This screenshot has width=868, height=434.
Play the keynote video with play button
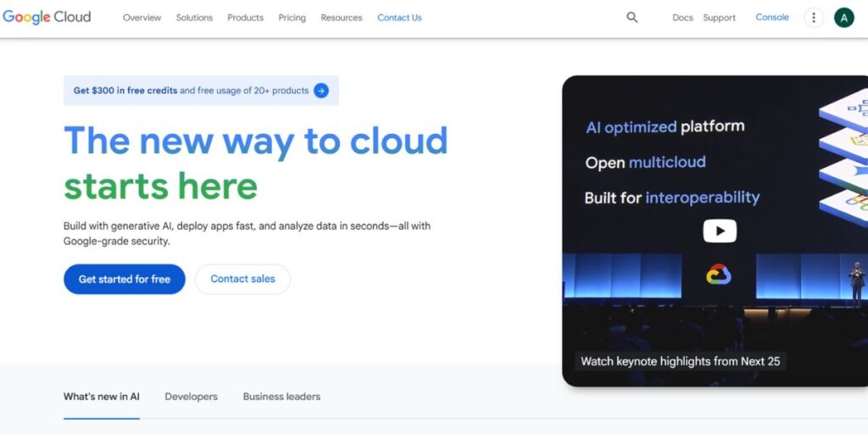click(x=720, y=231)
